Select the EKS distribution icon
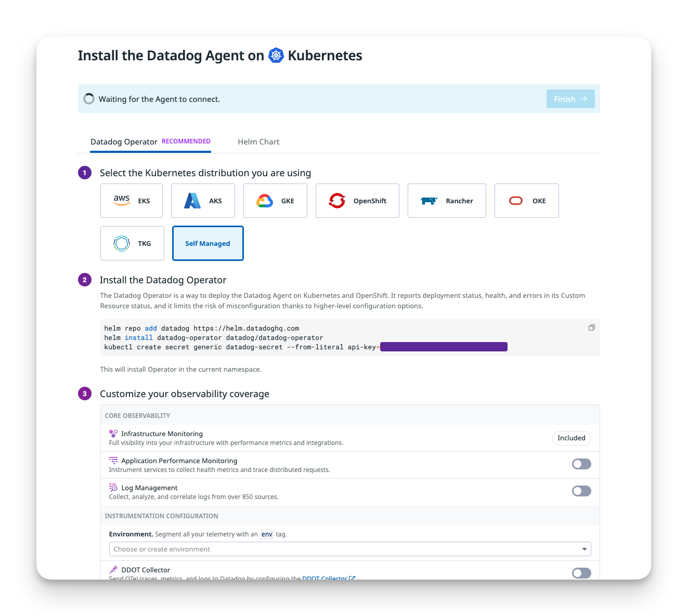This screenshot has height=616, width=688. (x=131, y=201)
